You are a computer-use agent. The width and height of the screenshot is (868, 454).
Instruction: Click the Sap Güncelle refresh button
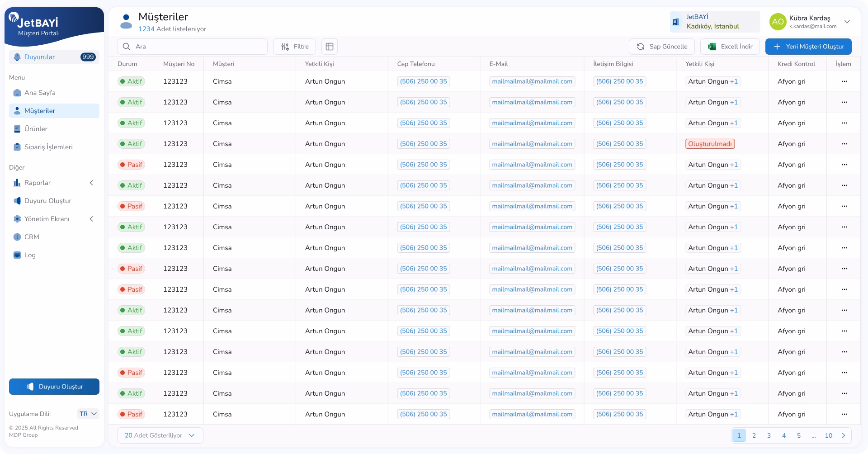pyautogui.click(x=661, y=47)
